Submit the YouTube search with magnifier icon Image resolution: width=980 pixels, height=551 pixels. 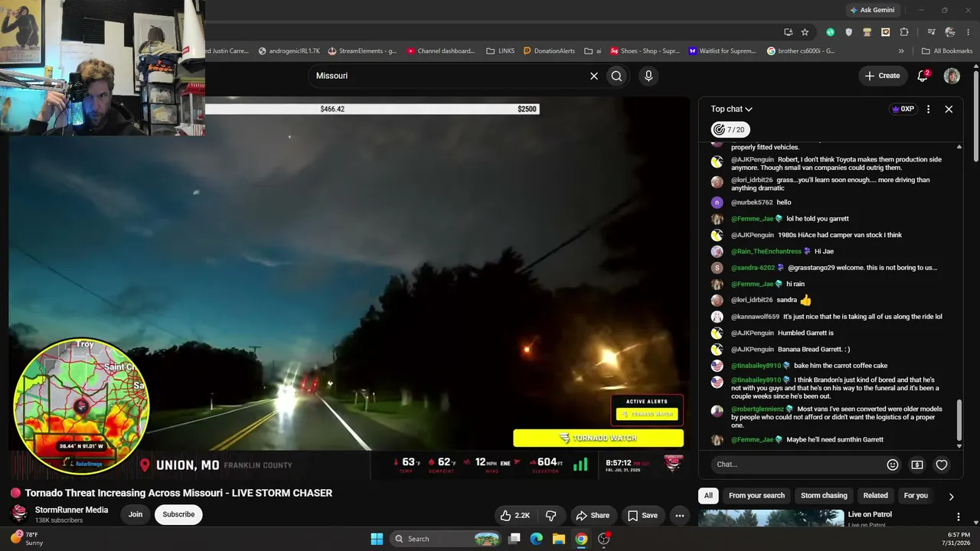click(x=616, y=76)
